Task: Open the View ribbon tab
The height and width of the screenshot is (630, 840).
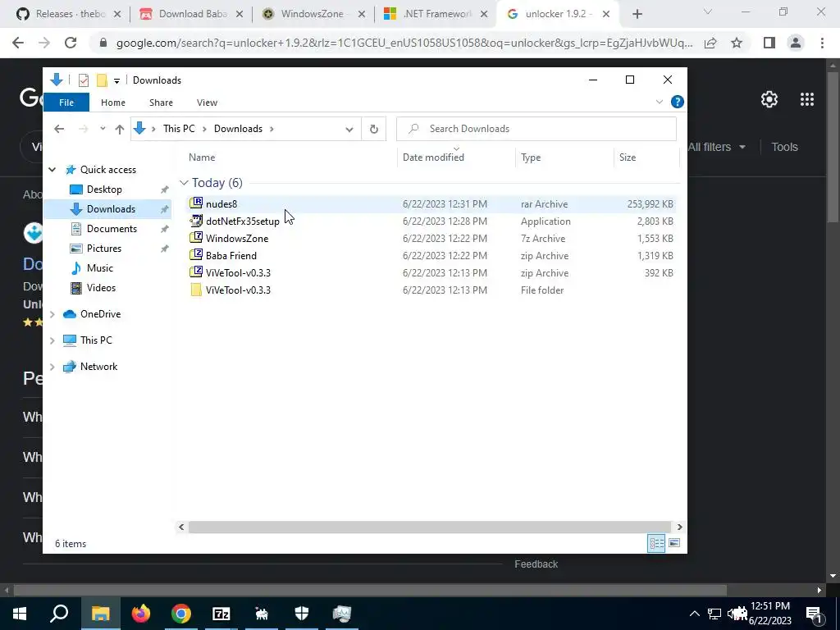Action: [x=207, y=103]
